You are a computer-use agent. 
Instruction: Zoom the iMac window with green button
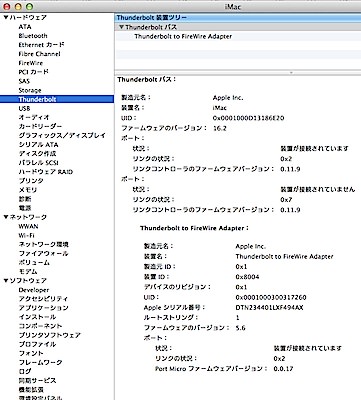point(29,6)
